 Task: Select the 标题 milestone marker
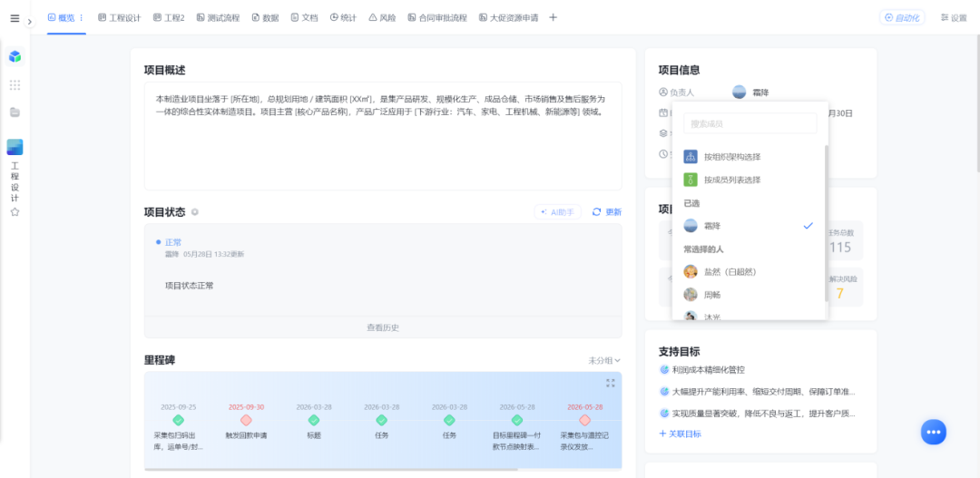314,420
